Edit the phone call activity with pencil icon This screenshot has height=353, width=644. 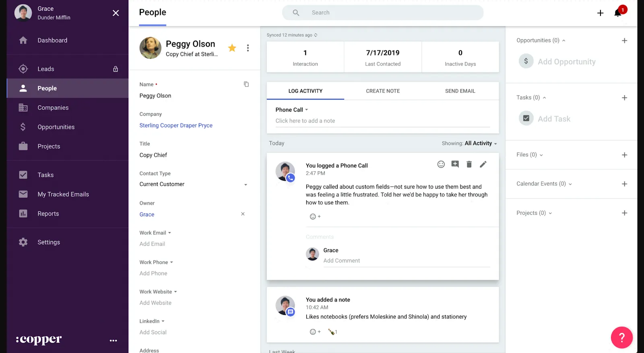click(x=483, y=164)
